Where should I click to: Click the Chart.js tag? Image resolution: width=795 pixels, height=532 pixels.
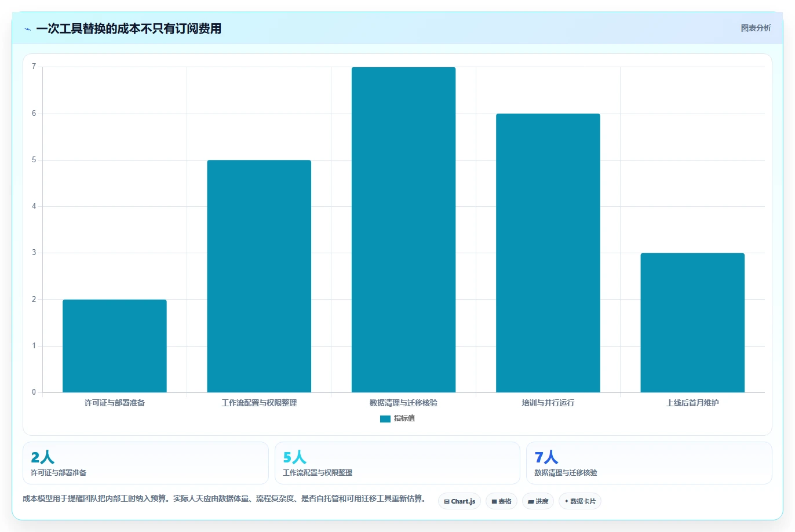coord(460,501)
